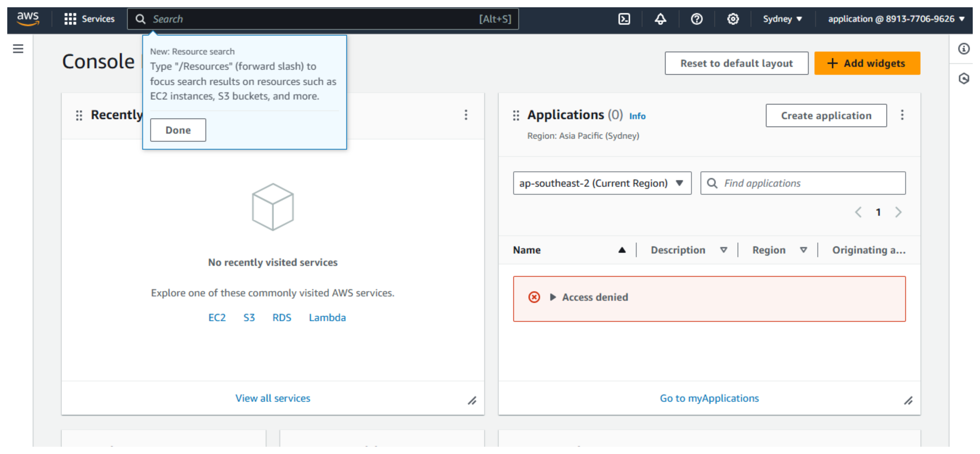
Task: Open the Applications widget options menu
Action: pyautogui.click(x=902, y=115)
